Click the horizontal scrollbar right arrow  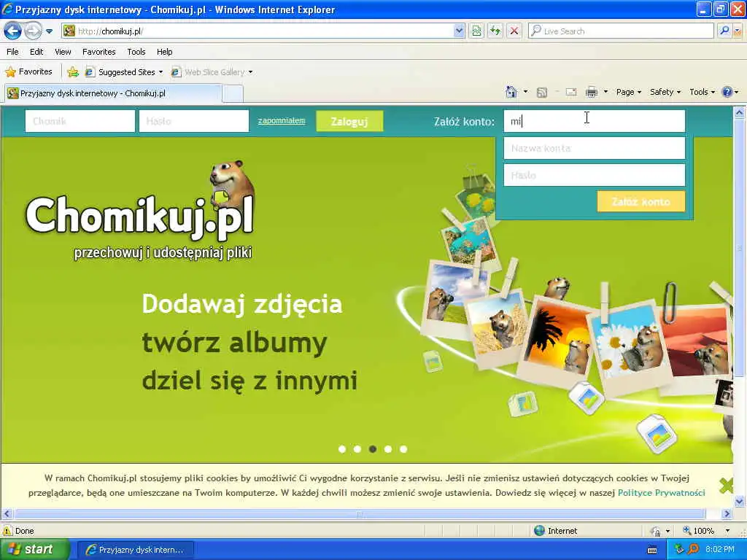coord(727,514)
